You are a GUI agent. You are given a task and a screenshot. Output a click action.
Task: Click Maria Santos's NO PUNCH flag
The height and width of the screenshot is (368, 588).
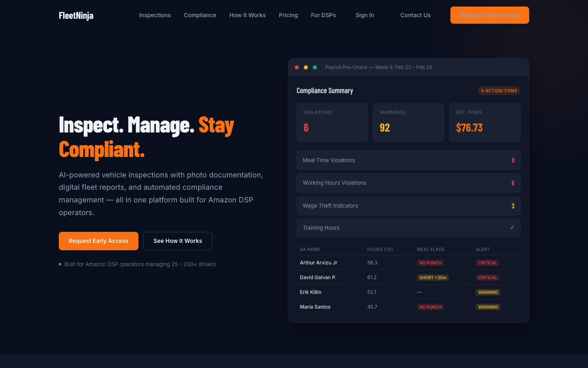[430, 307]
